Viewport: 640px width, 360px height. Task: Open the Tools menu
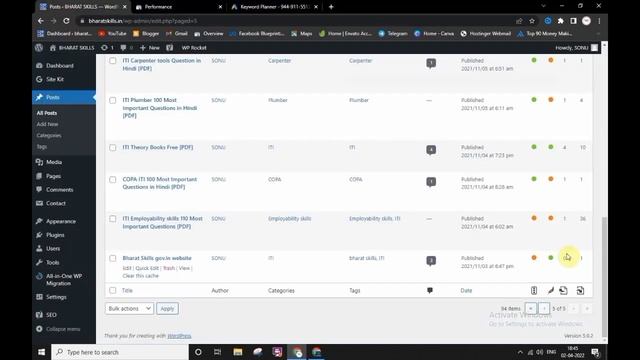[x=53, y=262]
